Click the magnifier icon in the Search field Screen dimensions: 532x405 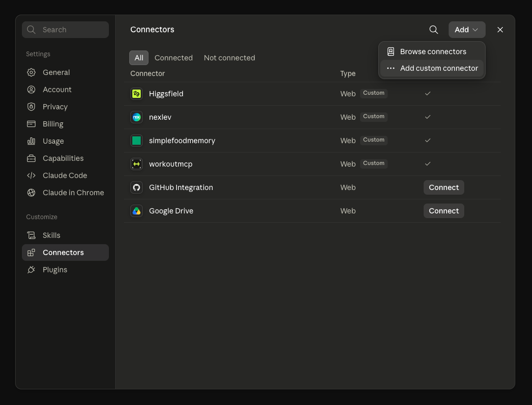click(x=31, y=30)
